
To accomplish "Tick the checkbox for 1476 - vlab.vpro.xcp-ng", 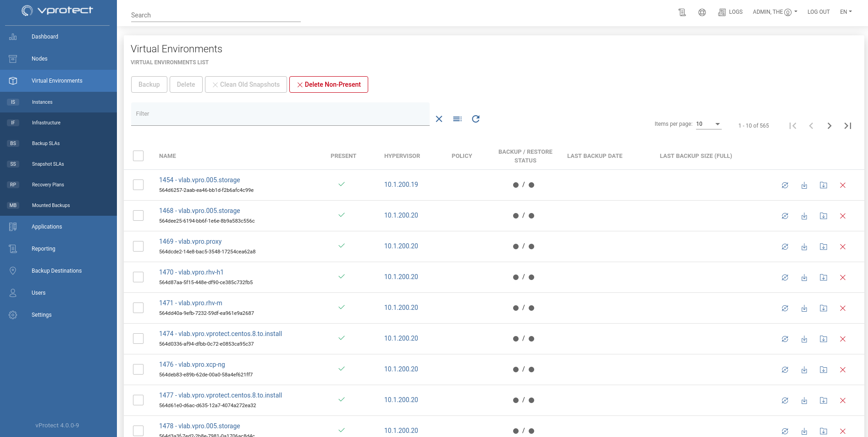I will click(138, 369).
